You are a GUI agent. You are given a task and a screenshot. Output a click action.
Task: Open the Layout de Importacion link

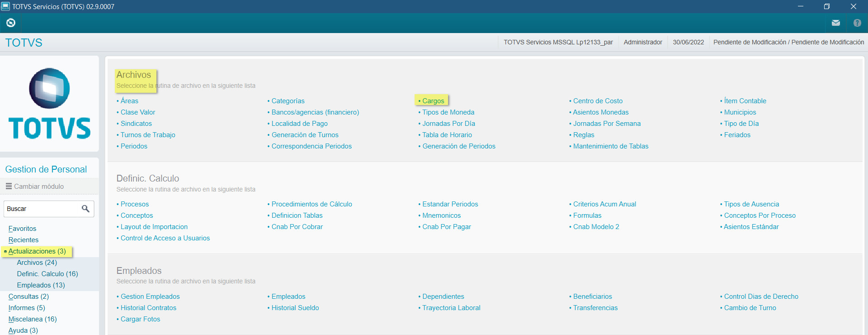pos(154,227)
